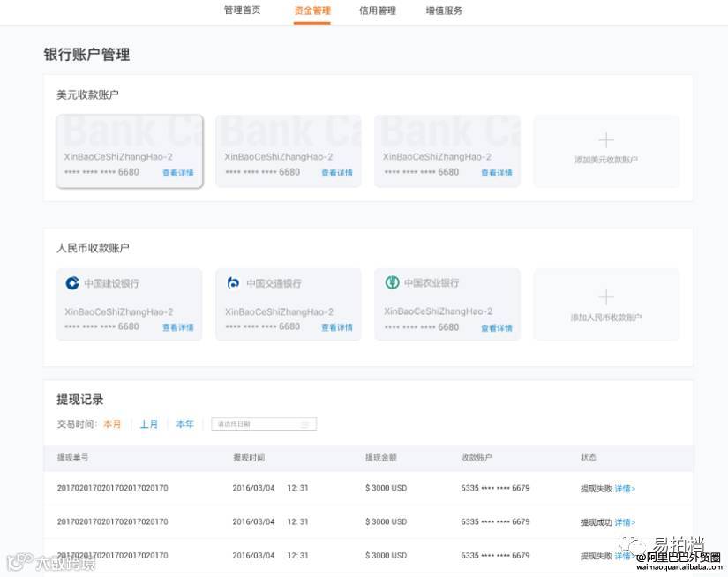The height and width of the screenshot is (577, 728).
Task: Open the 管理首页 tab
Action: tap(243, 11)
